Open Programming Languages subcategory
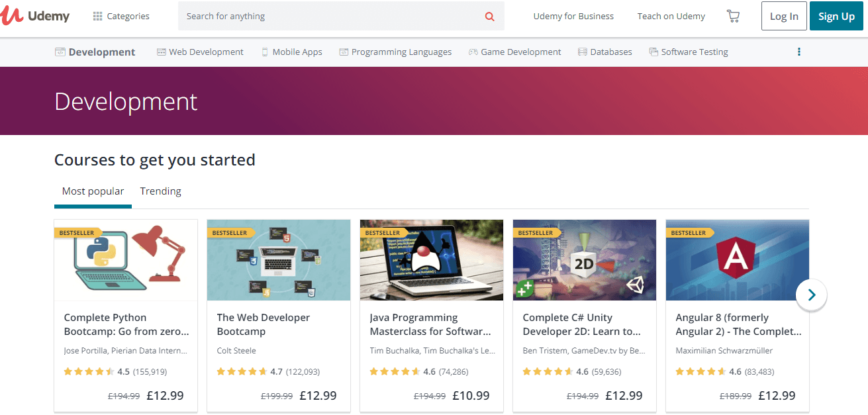The height and width of the screenshot is (415, 868). [x=395, y=52]
